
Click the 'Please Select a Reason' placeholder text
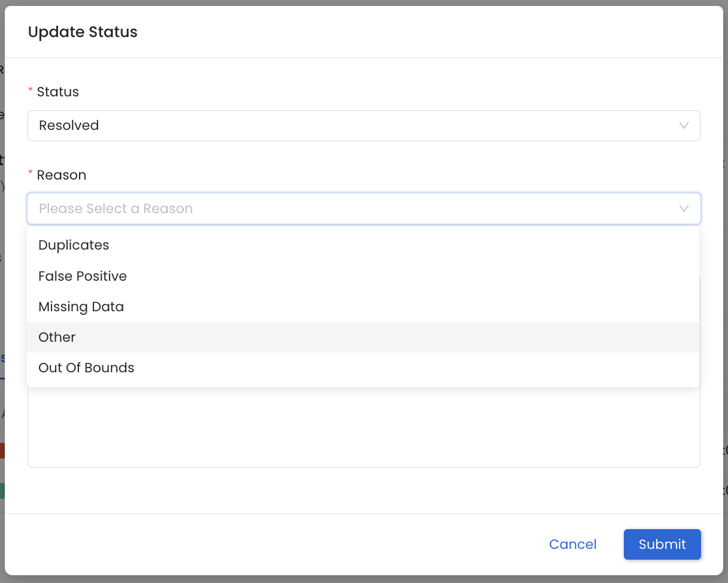pos(116,209)
